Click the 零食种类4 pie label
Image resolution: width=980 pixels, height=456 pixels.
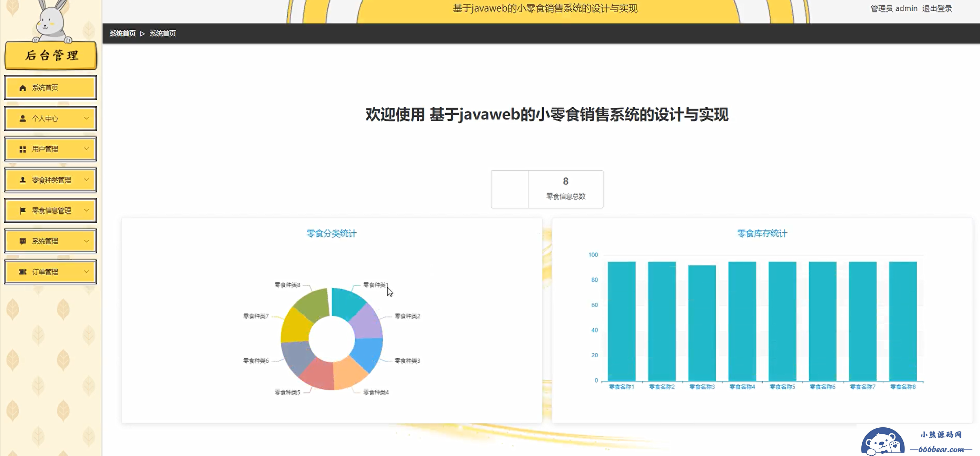click(376, 392)
